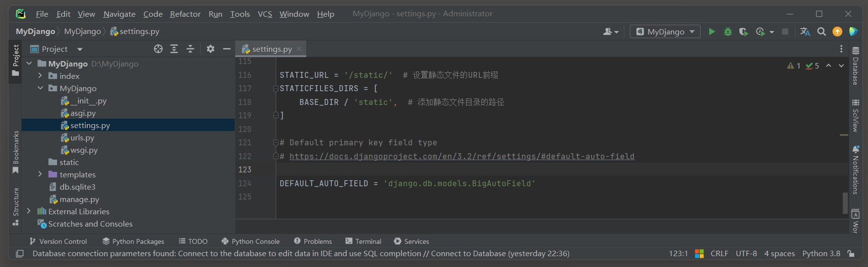Click the editor vertical scrollbar thumb
This screenshot has height=267, width=868.
coord(845,203)
